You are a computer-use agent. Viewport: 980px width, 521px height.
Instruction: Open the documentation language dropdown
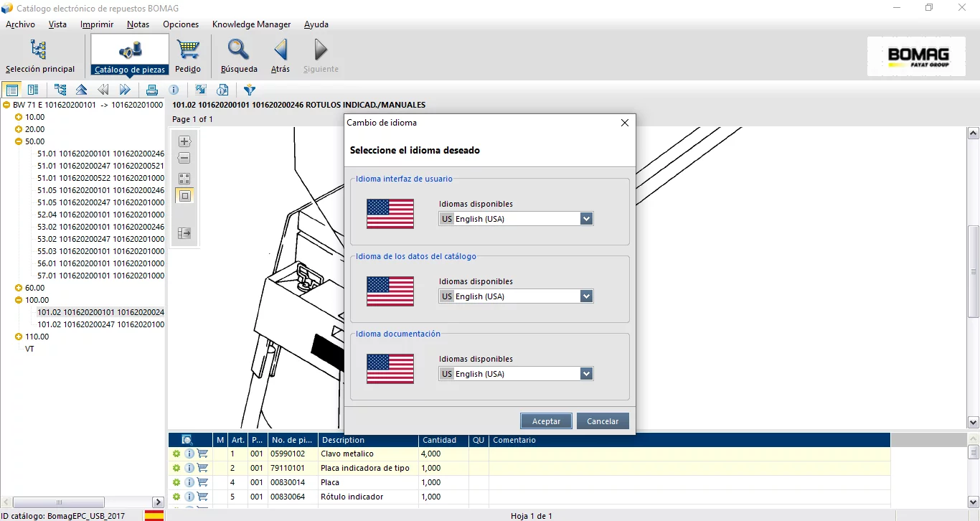586,374
